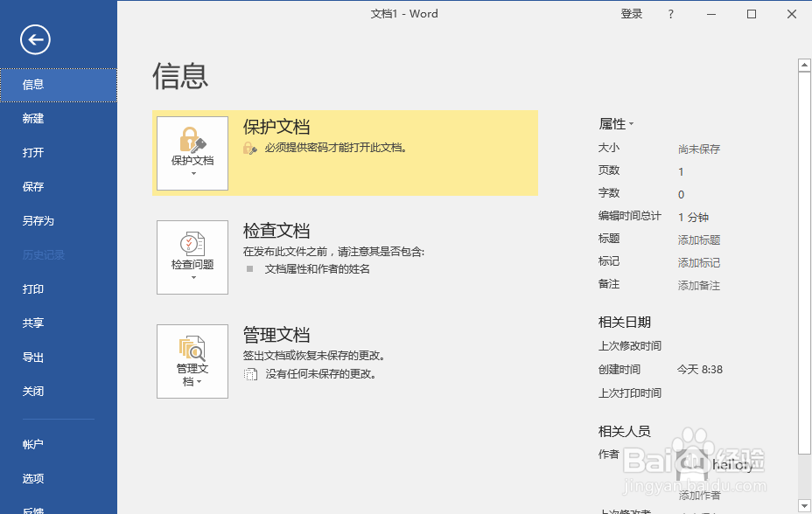
Task: Select New (新建) in the sidebar
Action: click(x=59, y=119)
